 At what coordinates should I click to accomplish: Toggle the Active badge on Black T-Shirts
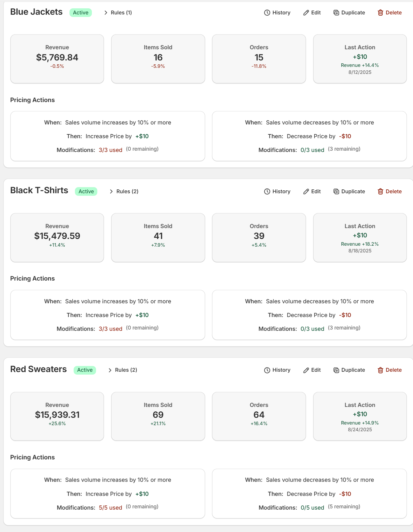coord(86,191)
